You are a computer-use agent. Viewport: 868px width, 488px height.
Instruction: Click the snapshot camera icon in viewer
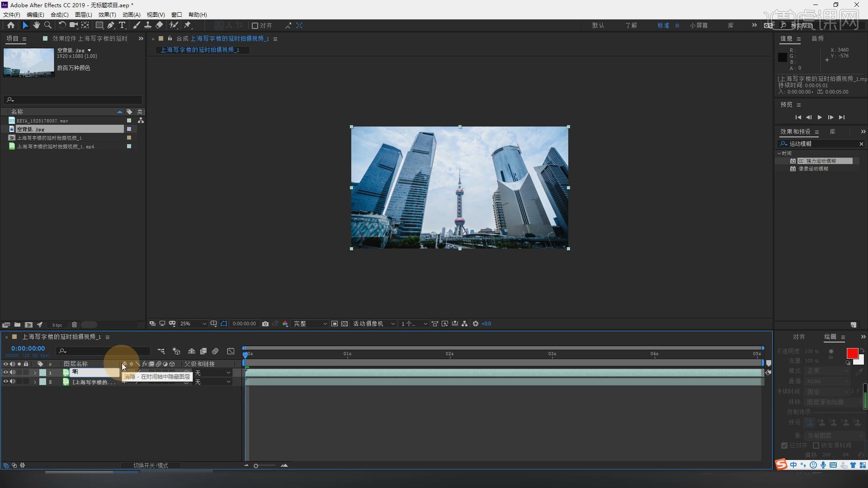tap(265, 324)
